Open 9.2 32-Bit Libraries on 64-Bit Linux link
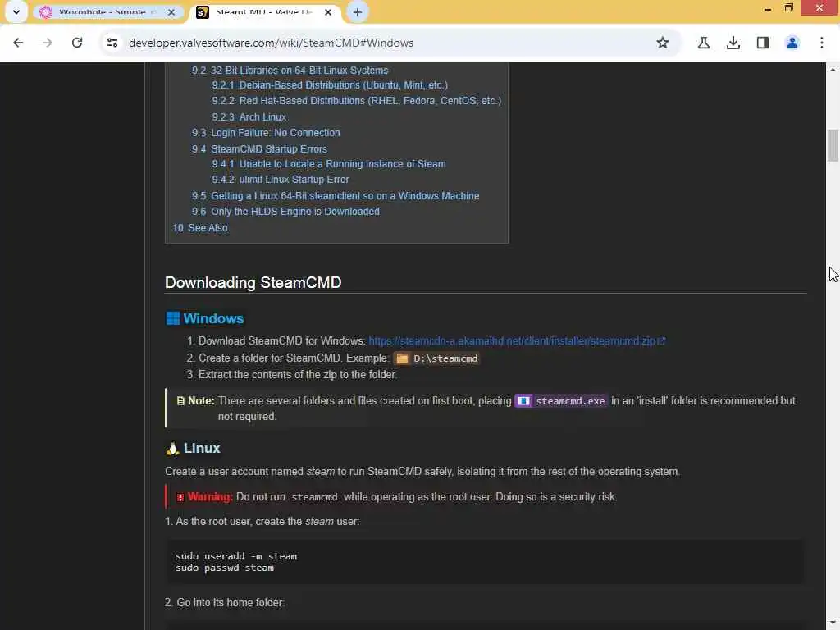The height and width of the screenshot is (630, 840). click(x=290, y=71)
